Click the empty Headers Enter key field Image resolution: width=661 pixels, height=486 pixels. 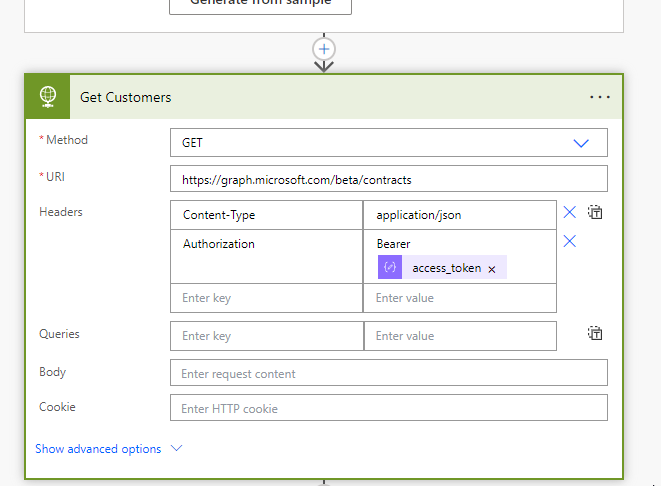266,298
